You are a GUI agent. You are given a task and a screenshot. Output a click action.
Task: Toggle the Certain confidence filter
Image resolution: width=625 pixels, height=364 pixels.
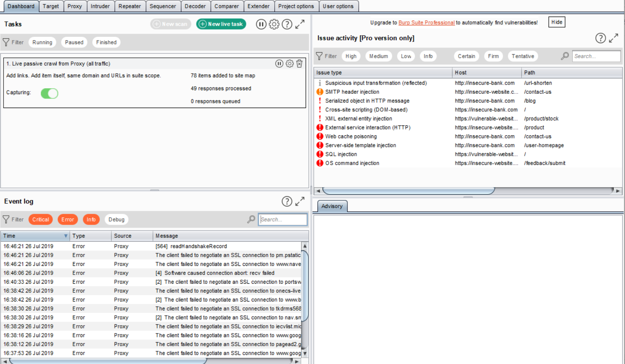tap(467, 56)
